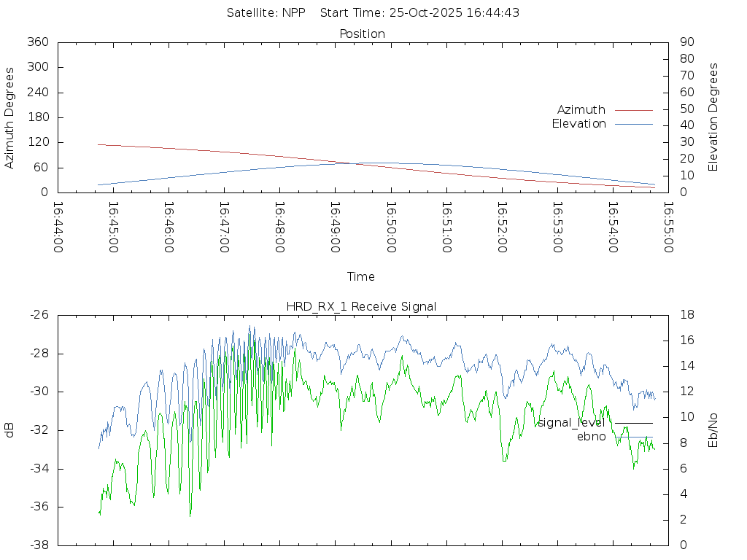747x560 pixels.
Task: Click the 16:49:00 time axis label
Action: tap(335, 227)
